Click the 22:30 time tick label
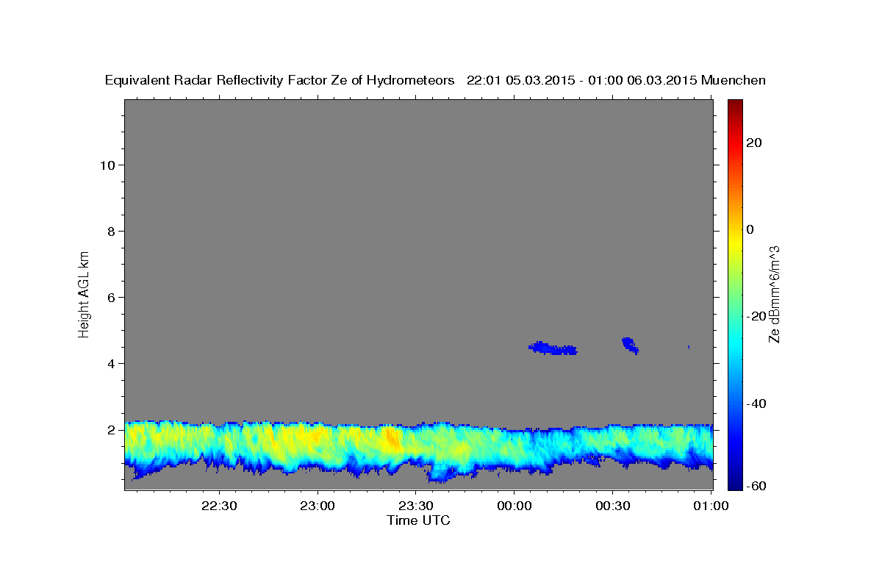The width and height of the screenshot is (882, 588). pos(219,506)
